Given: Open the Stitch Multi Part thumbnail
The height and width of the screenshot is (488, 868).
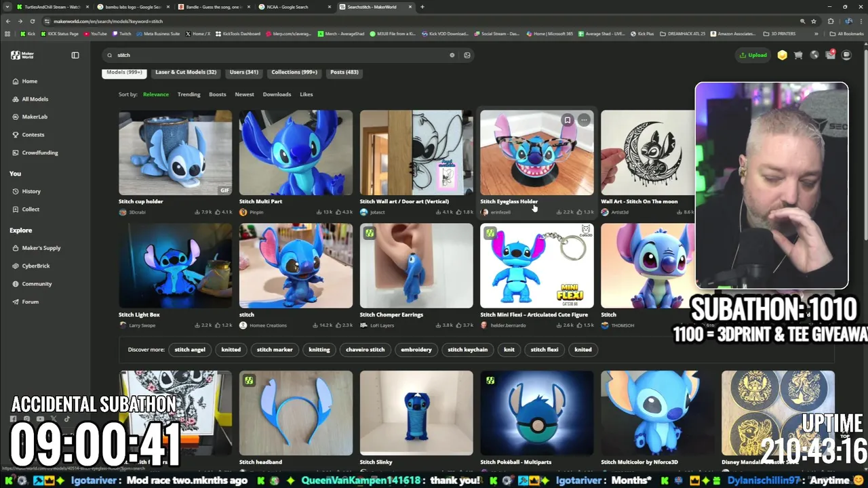Looking at the screenshot, I should point(296,152).
